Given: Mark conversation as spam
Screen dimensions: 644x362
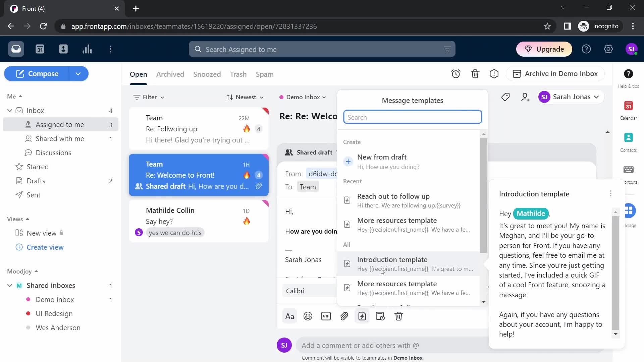Looking at the screenshot, I should 494,74.
